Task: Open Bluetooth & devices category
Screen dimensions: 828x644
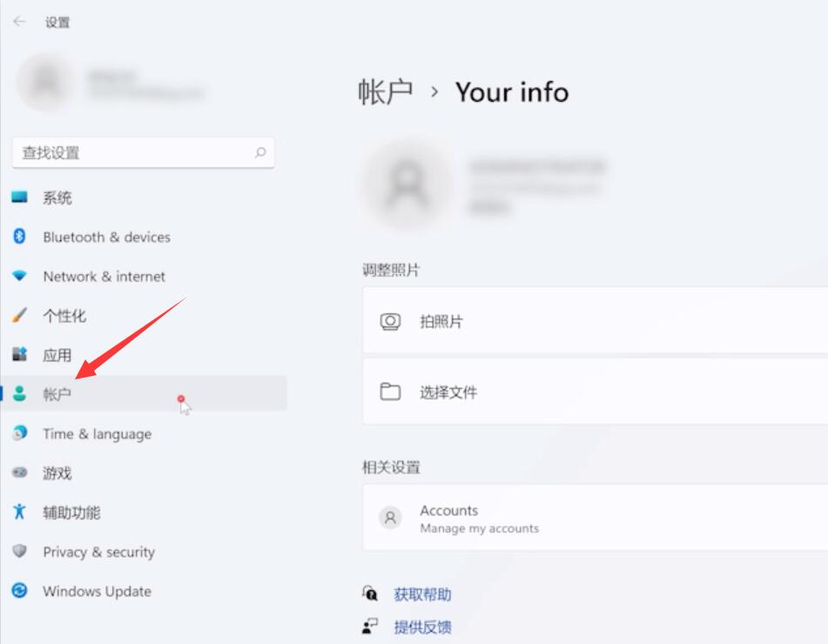Action: [144, 237]
